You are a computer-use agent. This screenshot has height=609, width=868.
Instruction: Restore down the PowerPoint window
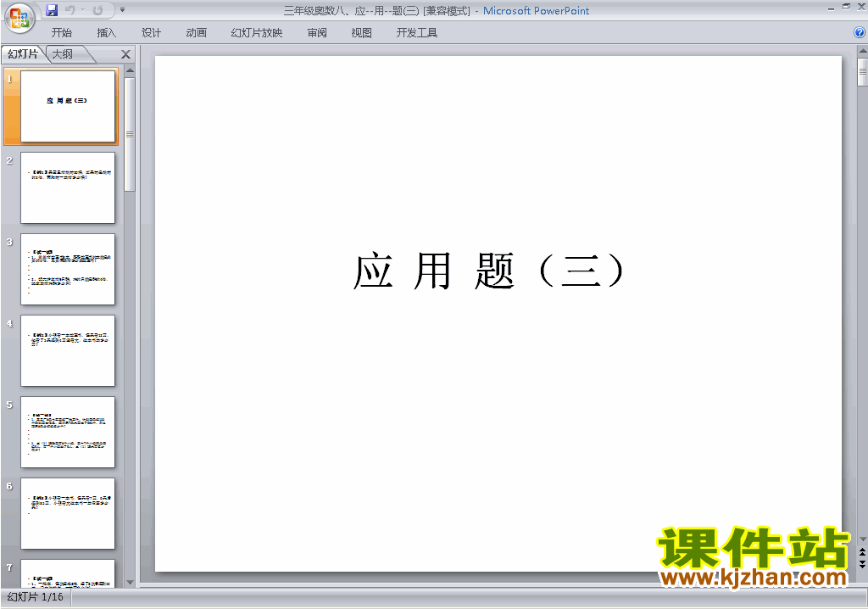pyautogui.click(x=847, y=7)
